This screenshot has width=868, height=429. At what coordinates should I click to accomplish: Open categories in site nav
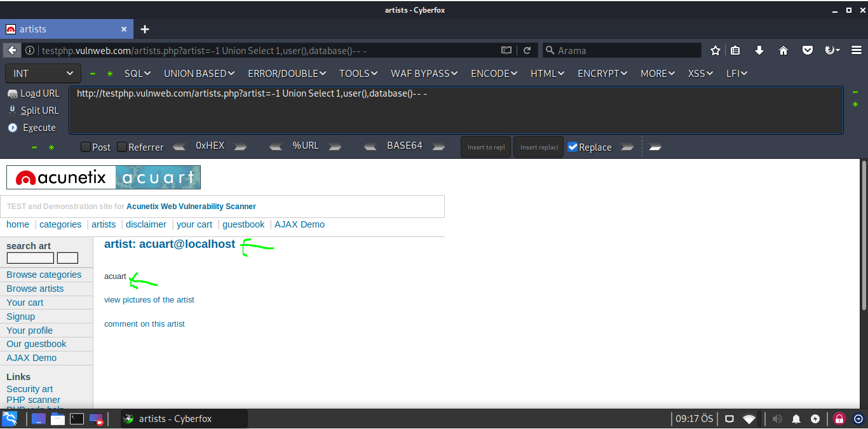(60, 224)
